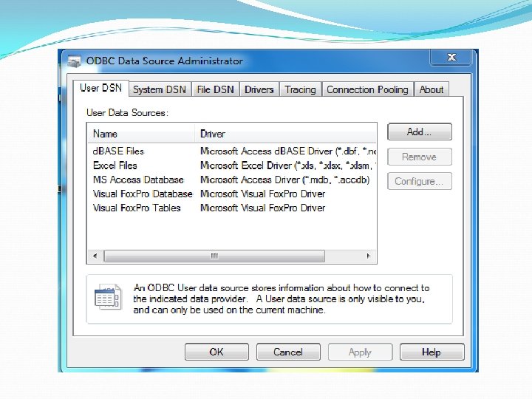
Task: Confirm with the OK button
Action: click(216, 352)
